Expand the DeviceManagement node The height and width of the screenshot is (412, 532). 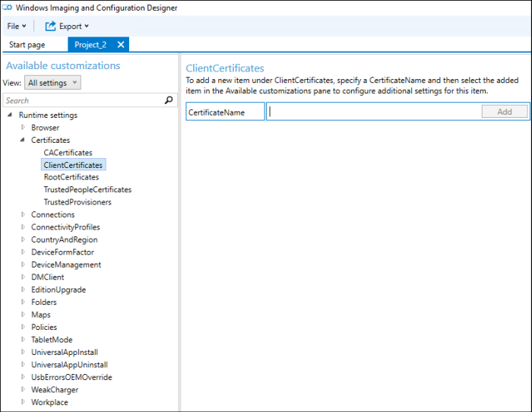23,265
